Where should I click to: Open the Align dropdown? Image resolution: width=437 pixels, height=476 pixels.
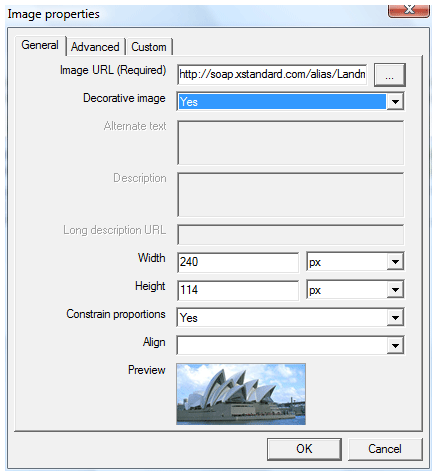pos(290,345)
